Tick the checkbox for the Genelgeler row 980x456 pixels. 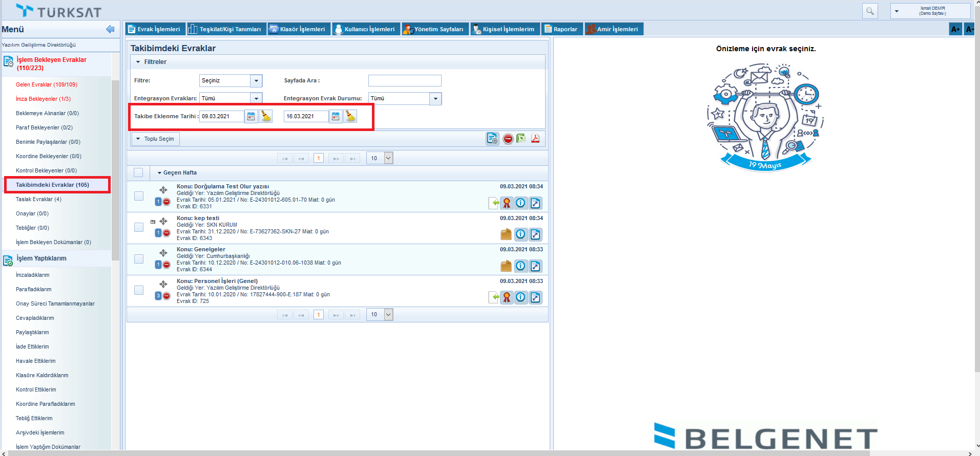(x=139, y=259)
